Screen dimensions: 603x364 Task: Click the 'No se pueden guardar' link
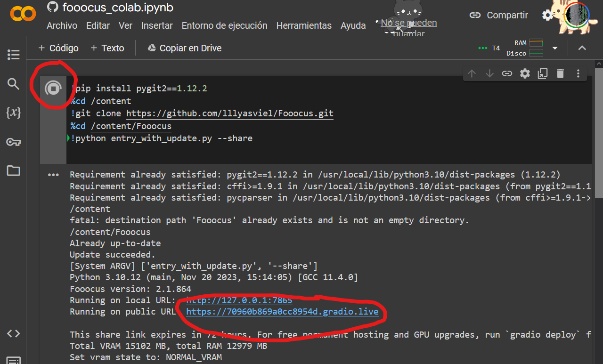[x=409, y=28]
